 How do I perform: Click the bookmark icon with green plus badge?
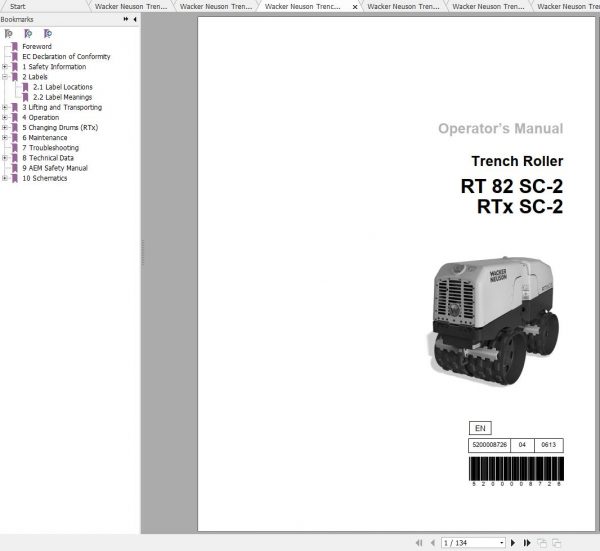pyautogui.click(x=28, y=34)
